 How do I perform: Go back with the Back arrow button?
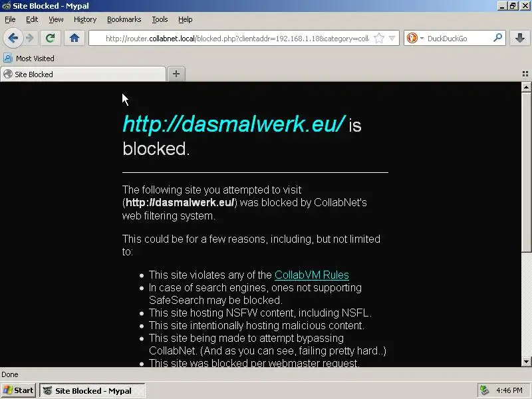[13, 38]
